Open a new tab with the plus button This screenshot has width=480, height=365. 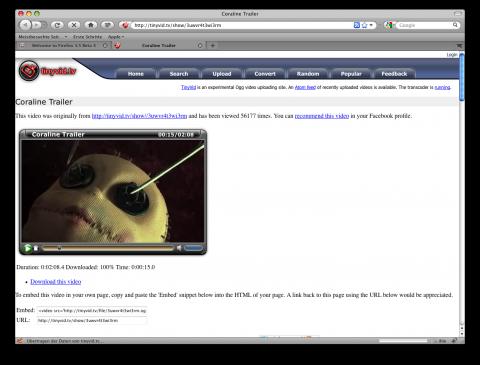tap(213, 45)
